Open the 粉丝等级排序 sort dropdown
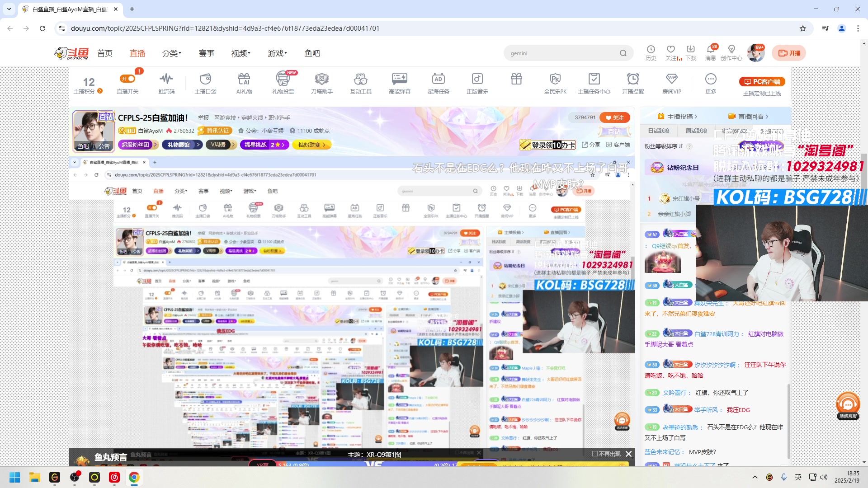The width and height of the screenshot is (868, 488). 664,146
